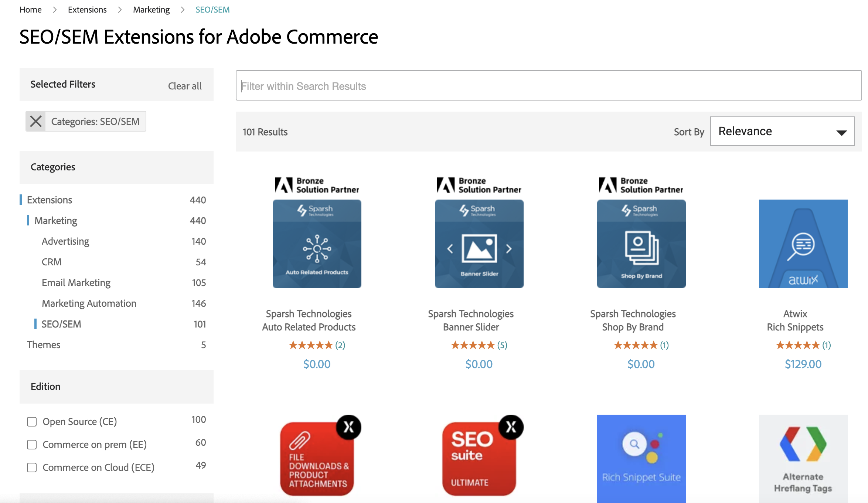Click the $0.00 price under Banner Slider
868x503 pixels.
[479, 364]
